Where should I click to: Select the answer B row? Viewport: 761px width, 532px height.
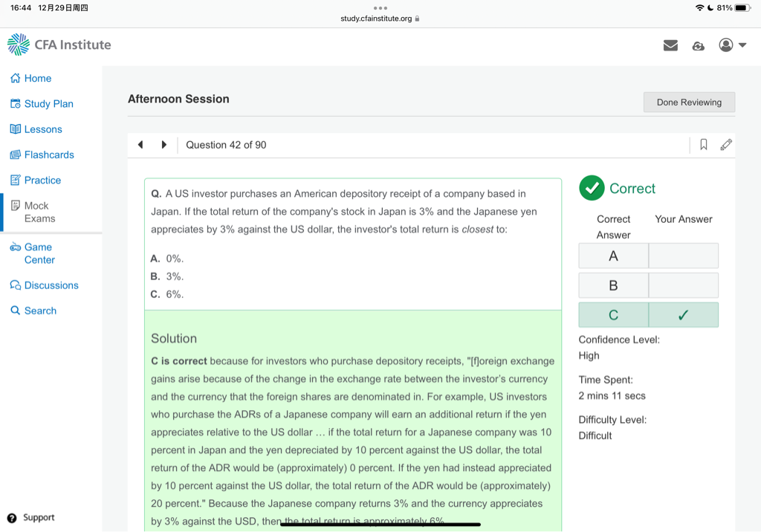(x=648, y=285)
